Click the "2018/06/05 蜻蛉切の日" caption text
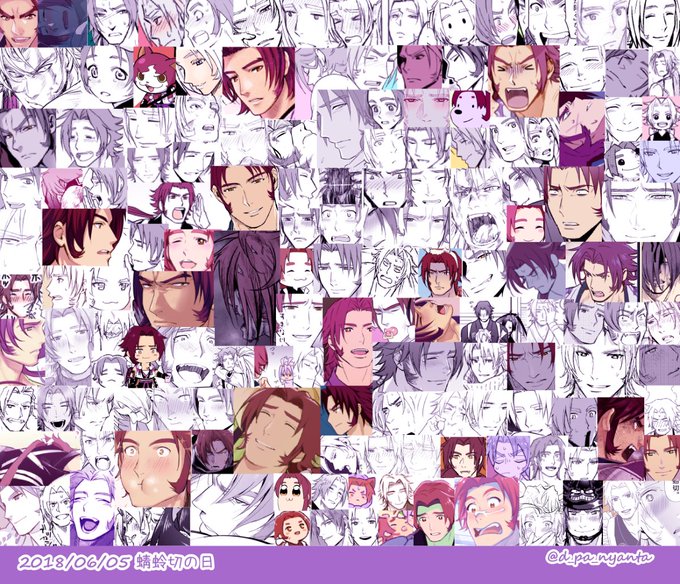The image size is (680, 584). click(x=116, y=563)
